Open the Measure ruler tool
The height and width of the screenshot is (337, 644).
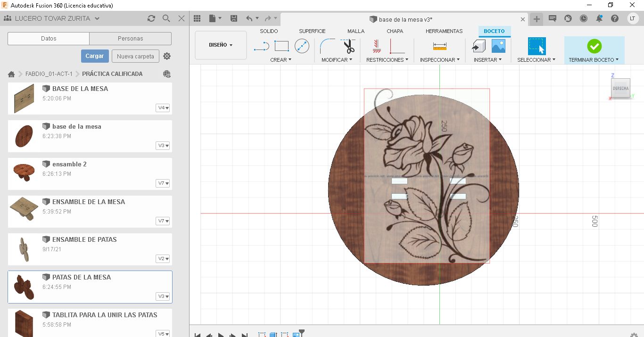439,46
